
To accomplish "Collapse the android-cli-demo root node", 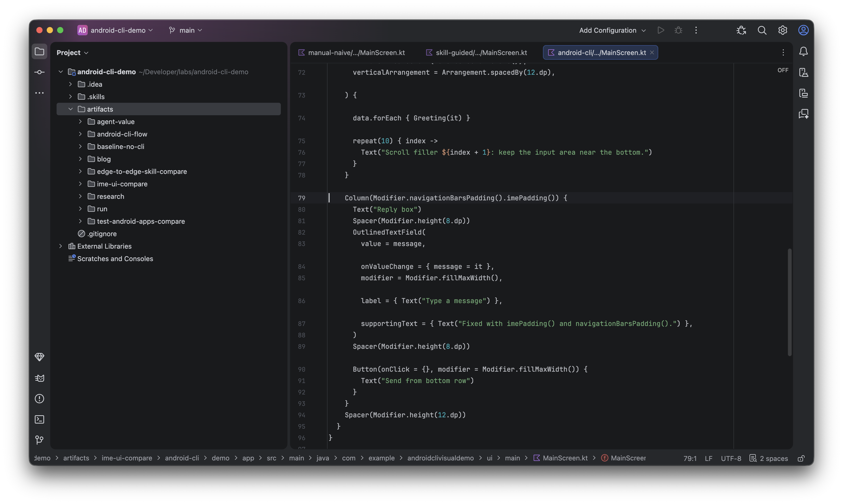I will 61,72.
